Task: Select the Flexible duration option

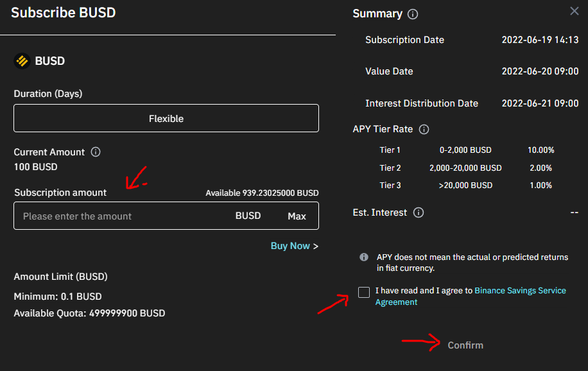Action: [166, 118]
